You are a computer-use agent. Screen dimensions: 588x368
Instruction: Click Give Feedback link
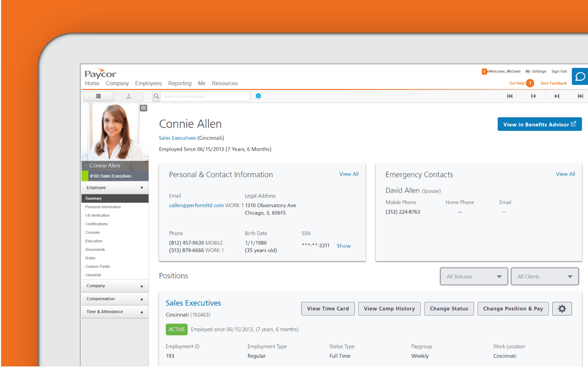[553, 83]
